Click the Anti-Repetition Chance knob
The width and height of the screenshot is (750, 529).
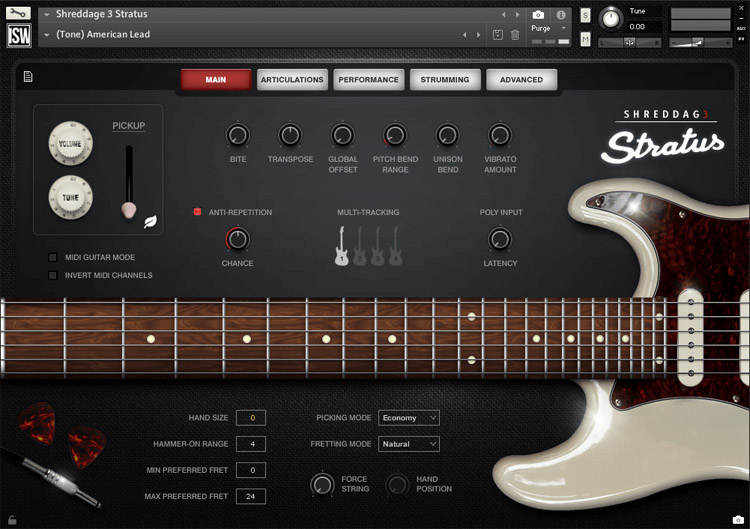pos(238,239)
